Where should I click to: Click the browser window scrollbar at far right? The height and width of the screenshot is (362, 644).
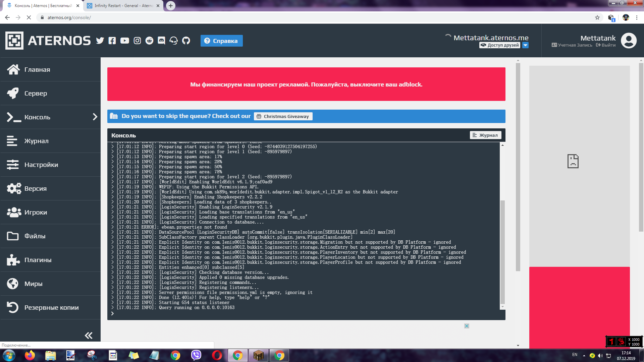coord(641,147)
